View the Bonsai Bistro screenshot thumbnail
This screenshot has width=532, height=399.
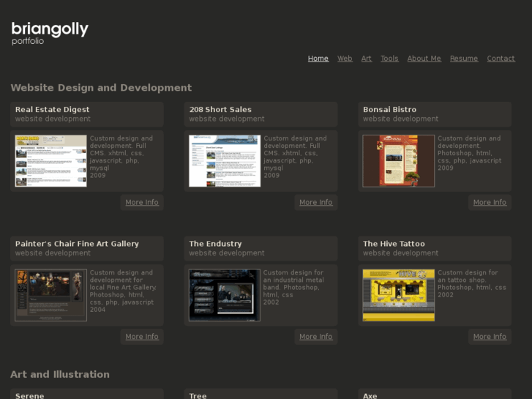[x=399, y=161]
